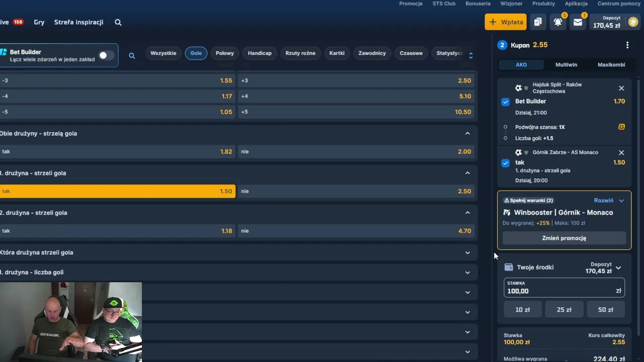The height and width of the screenshot is (362, 644).
Task: Toggle the Bet Builder switch
Action: (106, 55)
